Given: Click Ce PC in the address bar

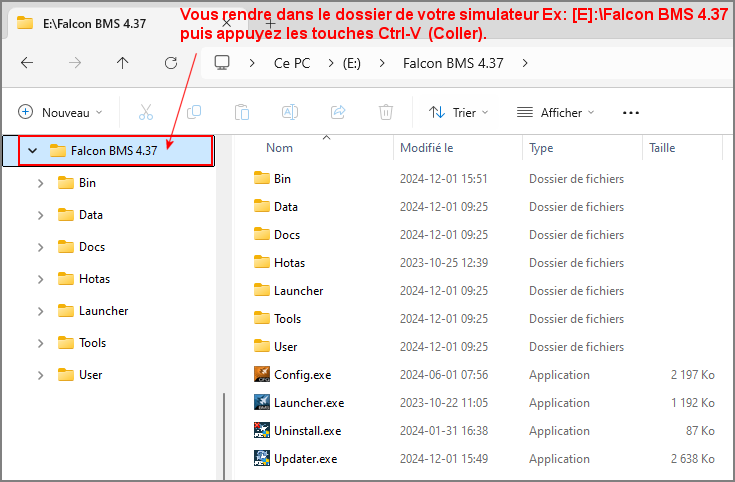Looking at the screenshot, I should coord(292,63).
